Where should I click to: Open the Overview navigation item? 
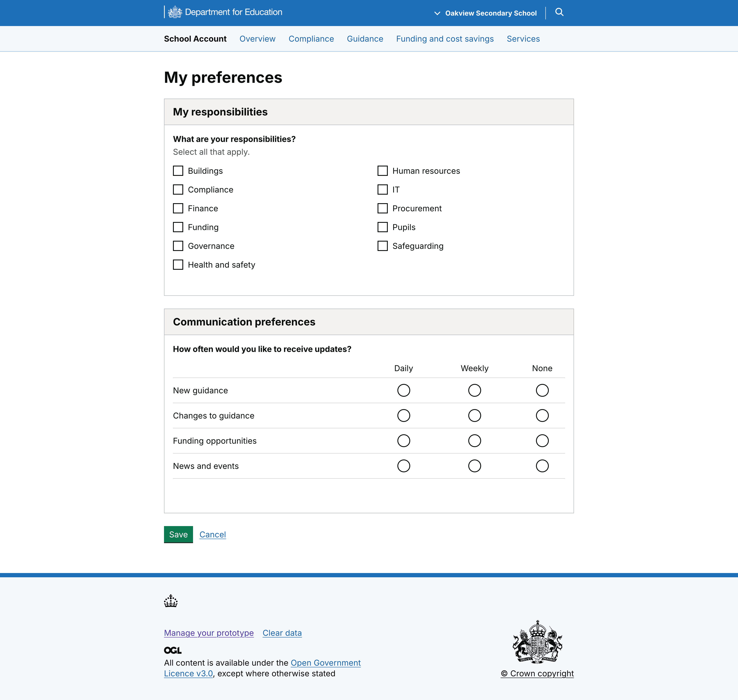[257, 39]
